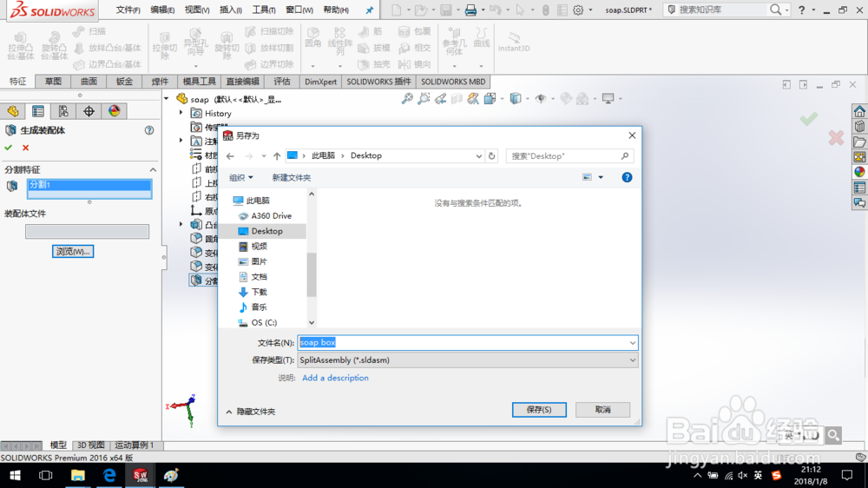Click the Cancel button in dialog

pos(603,410)
